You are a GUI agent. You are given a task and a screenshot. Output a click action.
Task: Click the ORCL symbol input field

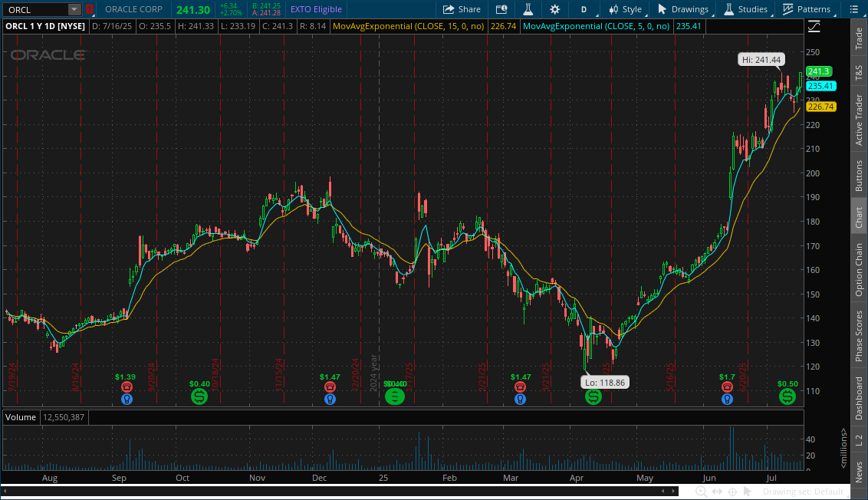pyautogui.click(x=36, y=9)
